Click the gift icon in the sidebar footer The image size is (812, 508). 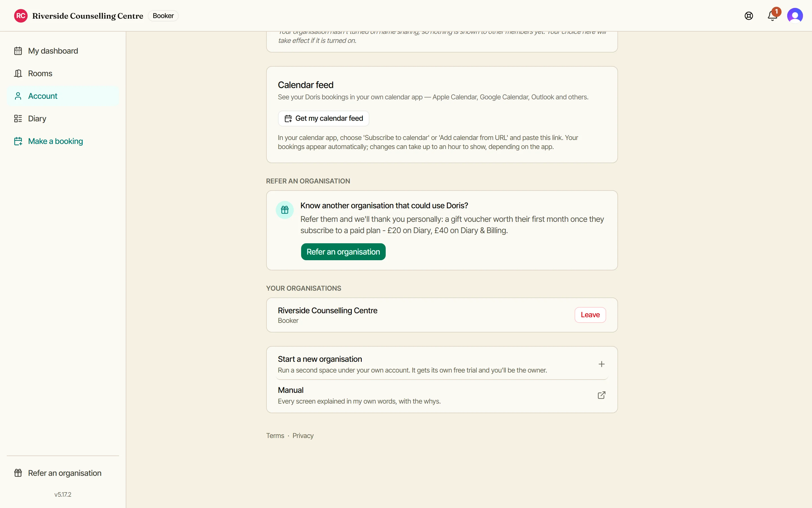(x=18, y=473)
